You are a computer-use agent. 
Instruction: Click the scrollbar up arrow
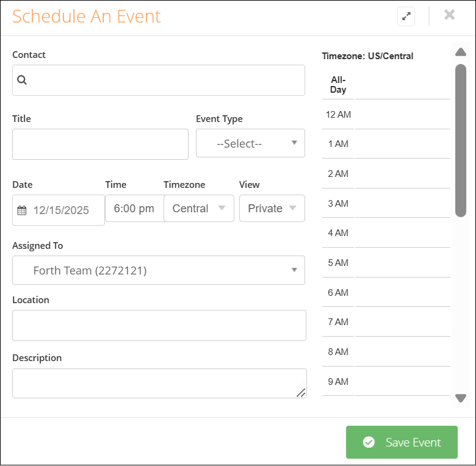[461, 52]
